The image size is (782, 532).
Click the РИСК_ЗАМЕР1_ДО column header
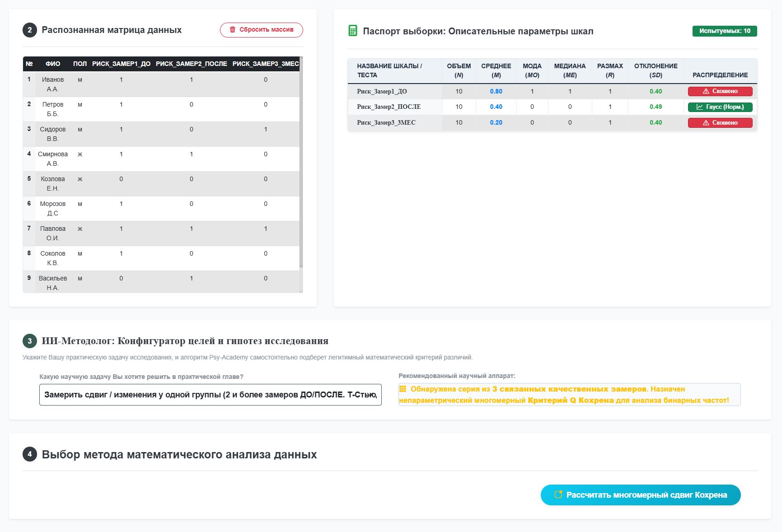click(121, 64)
